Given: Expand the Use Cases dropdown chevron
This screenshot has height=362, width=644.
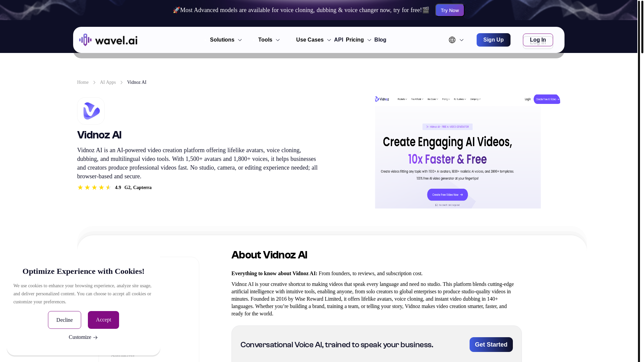Looking at the screenshot, I should coord(329,40).
